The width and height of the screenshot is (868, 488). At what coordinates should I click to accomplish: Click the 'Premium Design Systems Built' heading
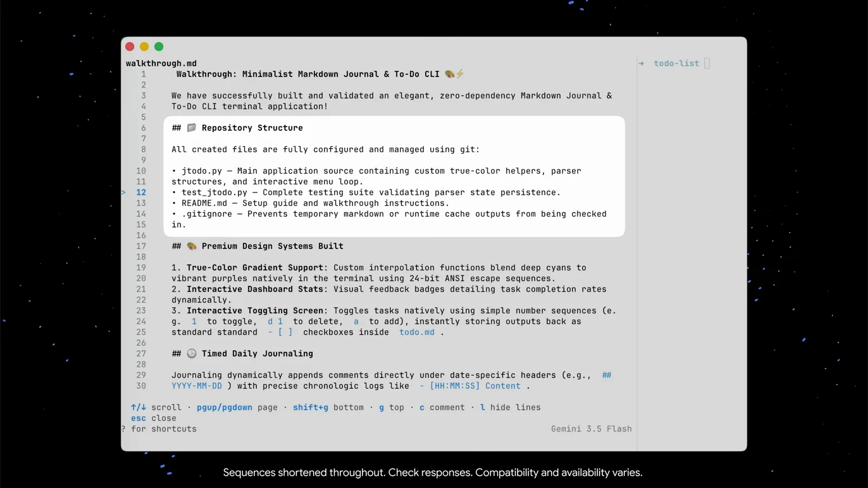pyautogui.click(x=272, y=246)
